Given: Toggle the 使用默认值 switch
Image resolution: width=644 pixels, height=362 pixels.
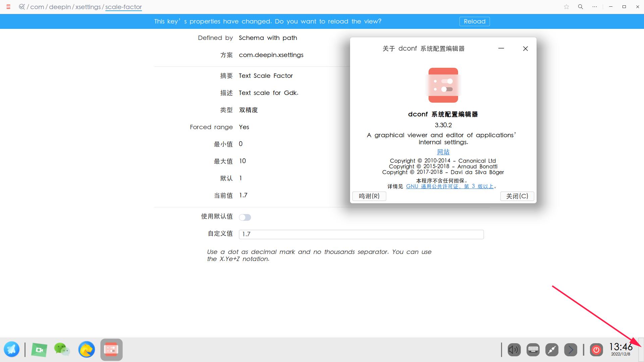Looking at the screenshot, I should pyautogui.click(x=245, y=217).
